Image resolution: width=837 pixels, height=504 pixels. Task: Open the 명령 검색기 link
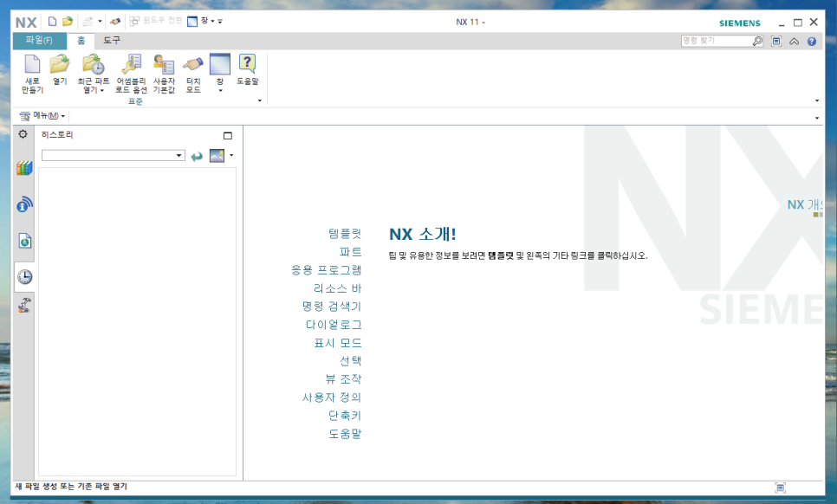pos(332,307)
